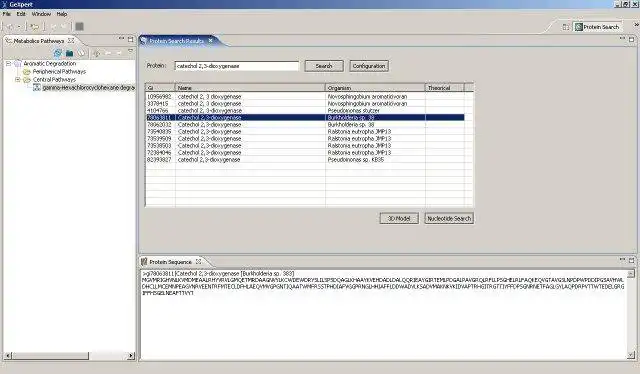Open the 3D Model button

pyautogui.click(x=399, y=218)
